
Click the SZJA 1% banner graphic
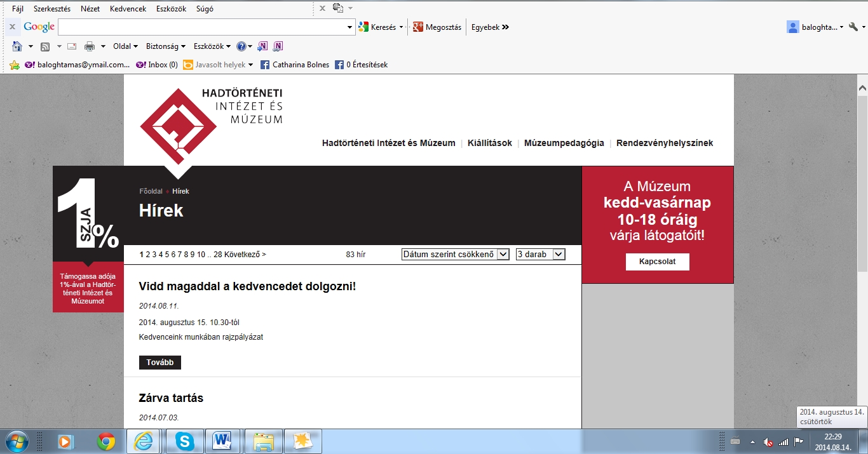88,214
